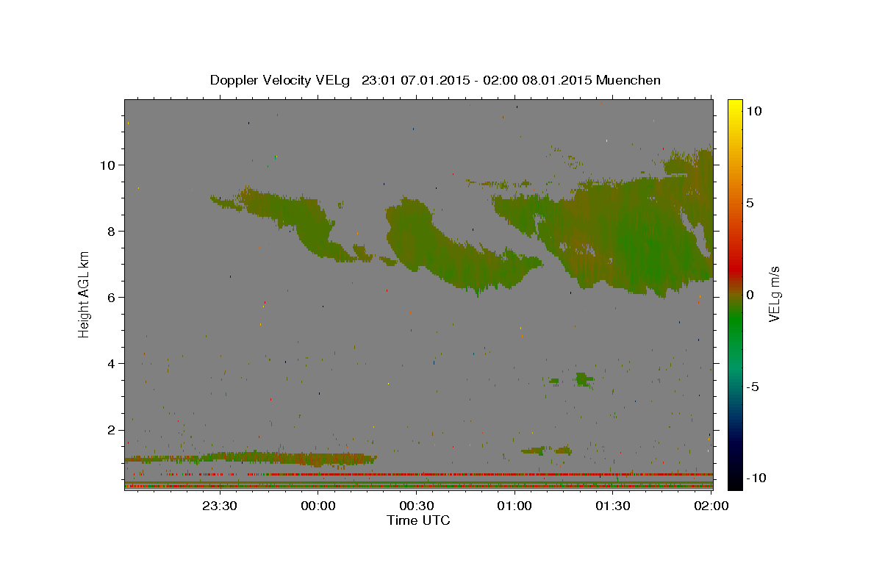
Task: Click the 23:30 time tick label
Action: pos(220,506)
